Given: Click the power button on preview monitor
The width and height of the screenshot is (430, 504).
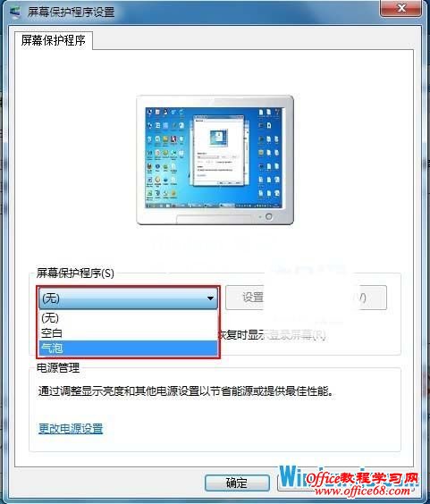Looking at the screenshot, I should [x=268, y=216].
